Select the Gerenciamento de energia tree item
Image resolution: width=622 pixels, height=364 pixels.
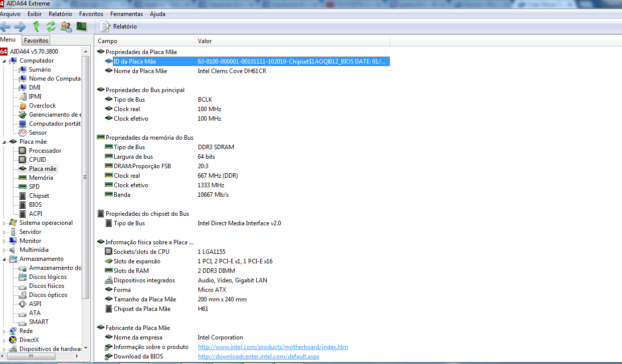[55, 115]
